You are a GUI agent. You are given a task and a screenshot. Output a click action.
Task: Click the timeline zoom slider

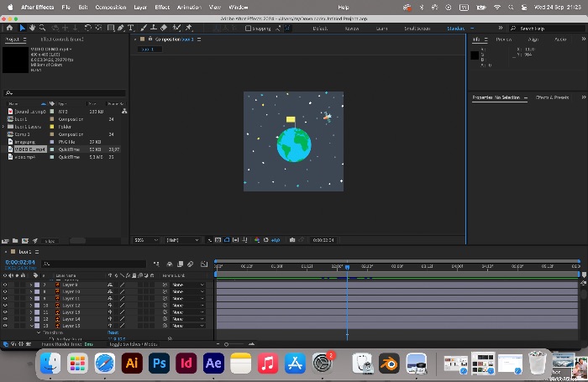coord(234,344)
